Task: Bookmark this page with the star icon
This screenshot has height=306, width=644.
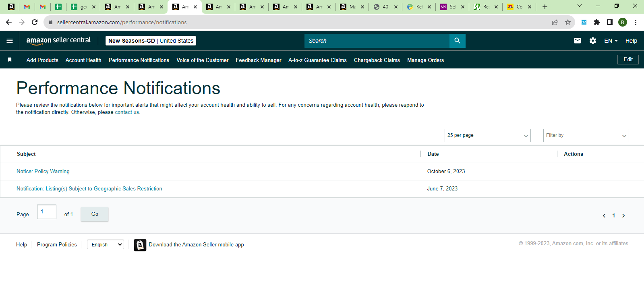Action: [568, 22]
